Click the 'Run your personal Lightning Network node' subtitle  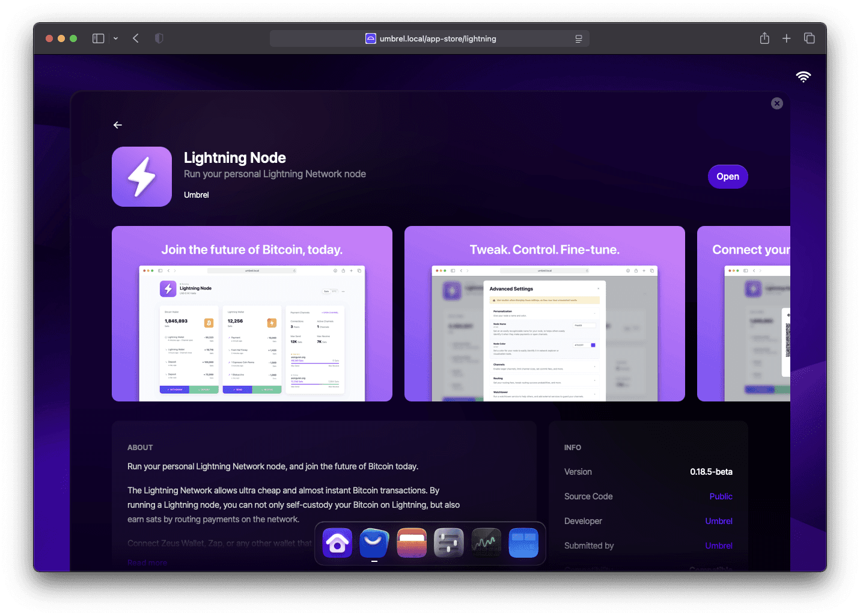click(x=275, y=174)
